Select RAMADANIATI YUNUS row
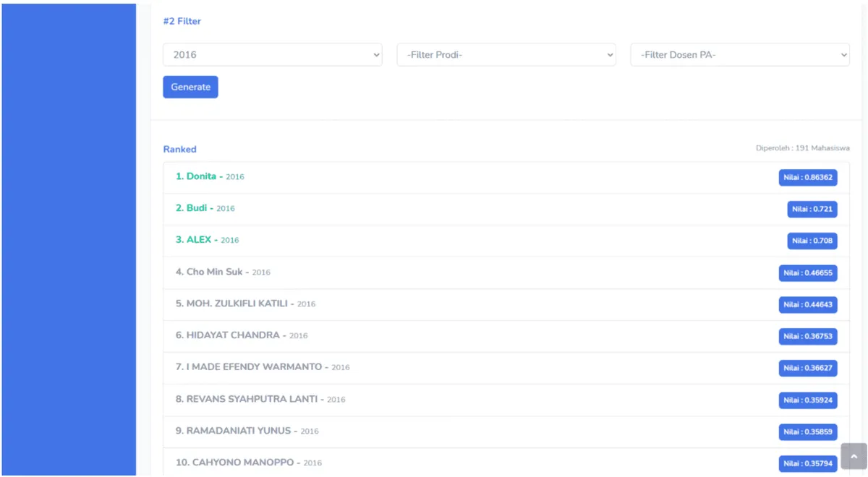 [x=506, y=431]
